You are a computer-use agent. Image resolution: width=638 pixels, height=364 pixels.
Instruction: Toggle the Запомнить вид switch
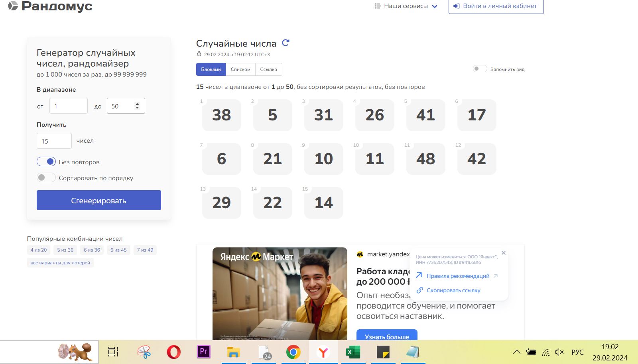coord(480,69)
